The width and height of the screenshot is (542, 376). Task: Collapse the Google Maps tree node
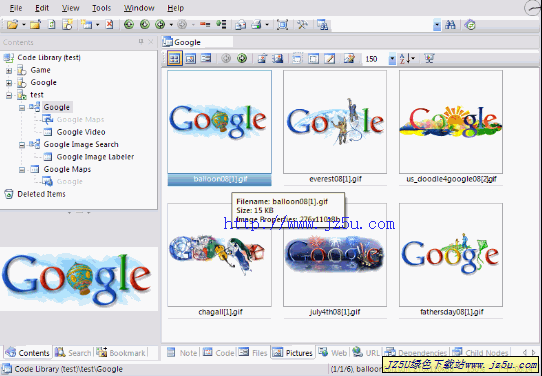pyautogui.click(x=22, y=170)
